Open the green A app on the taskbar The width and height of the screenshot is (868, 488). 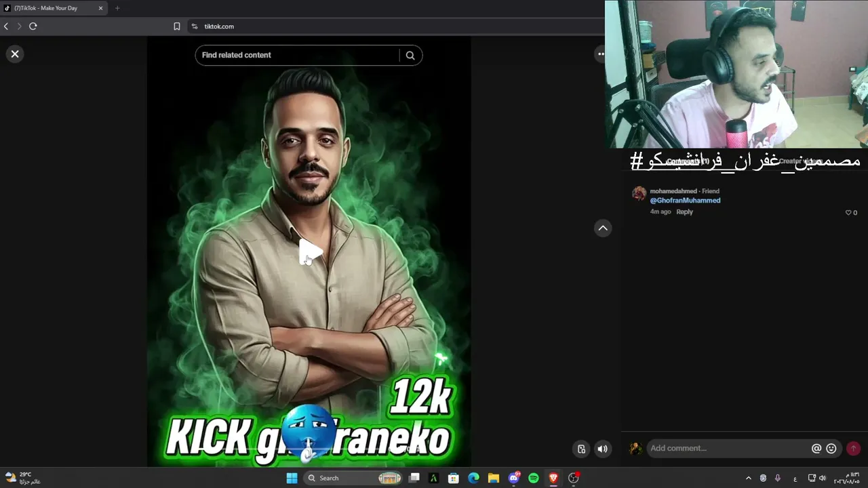434,478
